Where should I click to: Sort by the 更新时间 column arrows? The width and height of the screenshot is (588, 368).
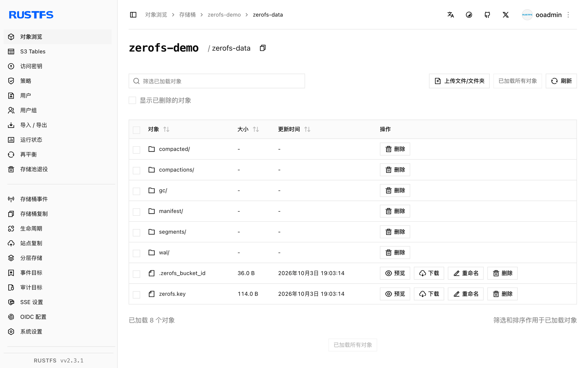point(307,129)
